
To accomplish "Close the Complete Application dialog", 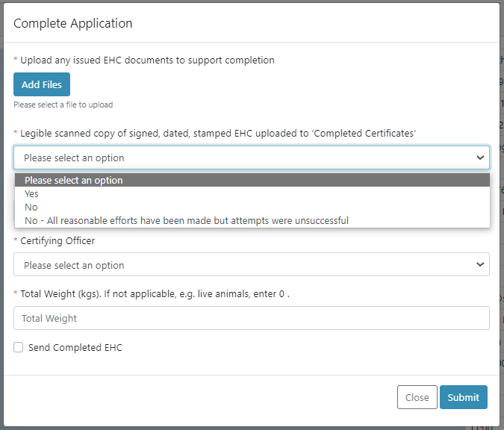I will (417, 397).
